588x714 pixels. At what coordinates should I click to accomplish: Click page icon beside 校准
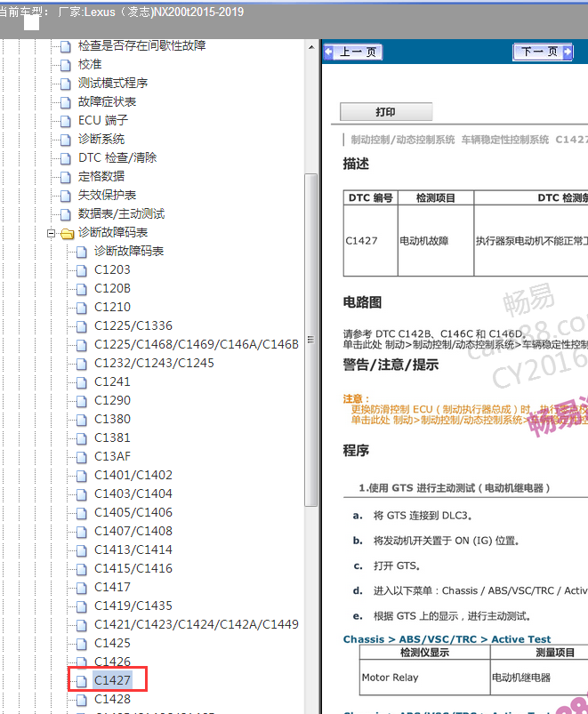tap(66, 65)
